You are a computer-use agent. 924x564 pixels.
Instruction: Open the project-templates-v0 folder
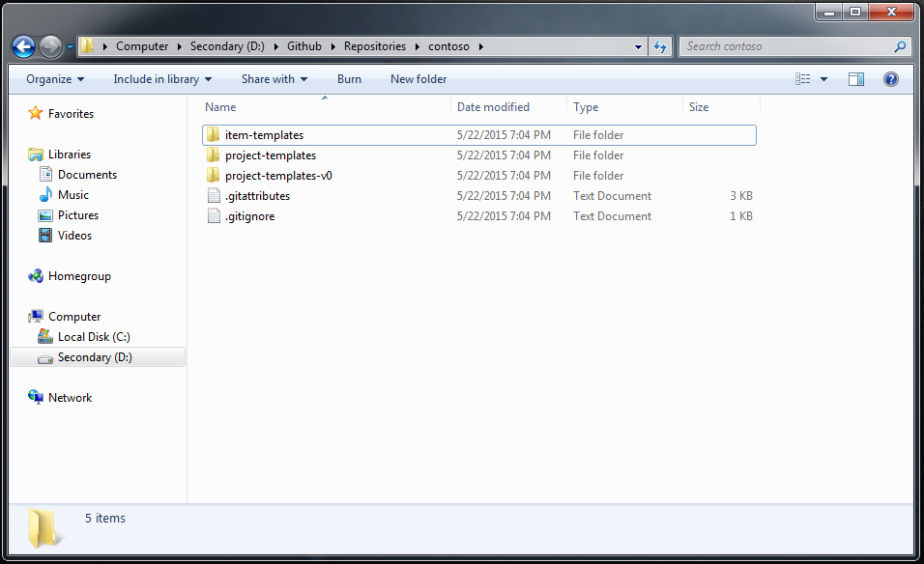coord(278,175)
